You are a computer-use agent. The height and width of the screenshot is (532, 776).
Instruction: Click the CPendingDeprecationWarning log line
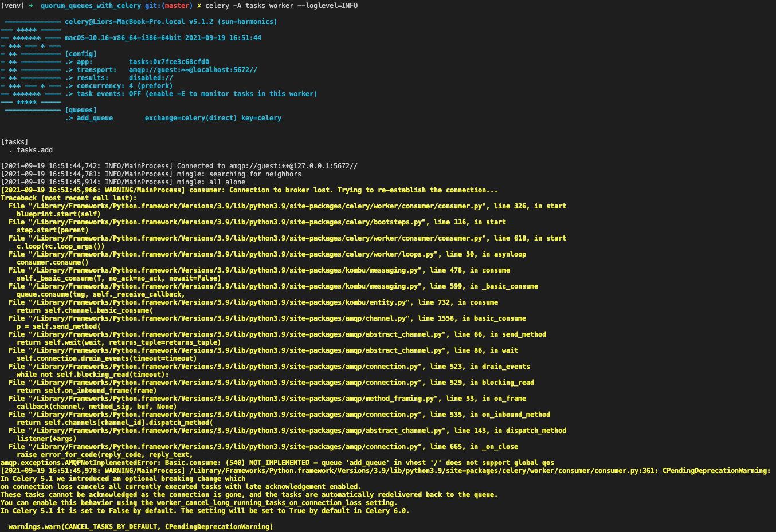pos(386,471)
